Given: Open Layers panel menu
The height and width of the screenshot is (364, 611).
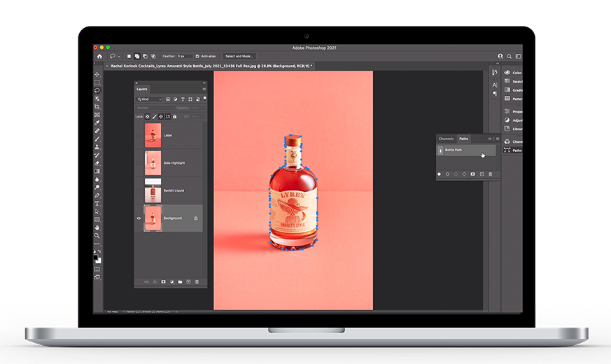Looking at the screenshot, I should pyautogui.click(x=204, y=89).
